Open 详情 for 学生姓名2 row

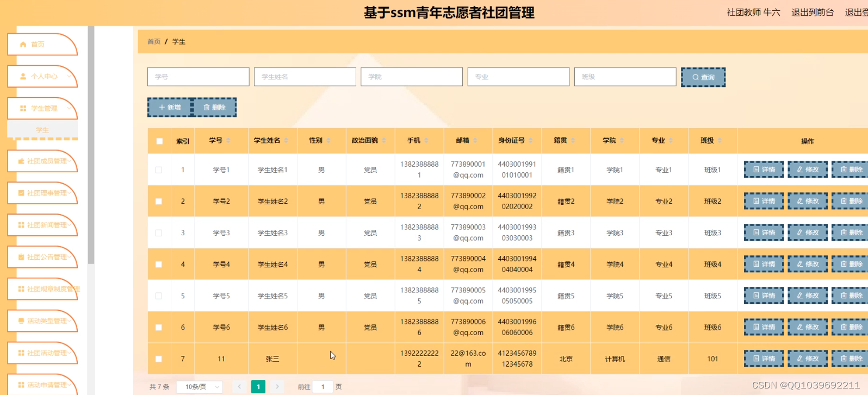[764, 201]
